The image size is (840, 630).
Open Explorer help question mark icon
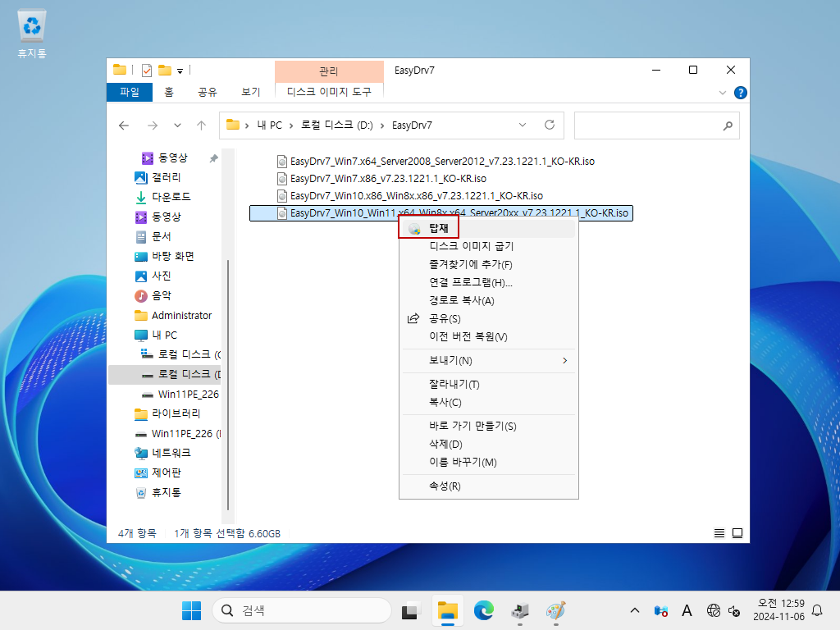coord(741,93)
